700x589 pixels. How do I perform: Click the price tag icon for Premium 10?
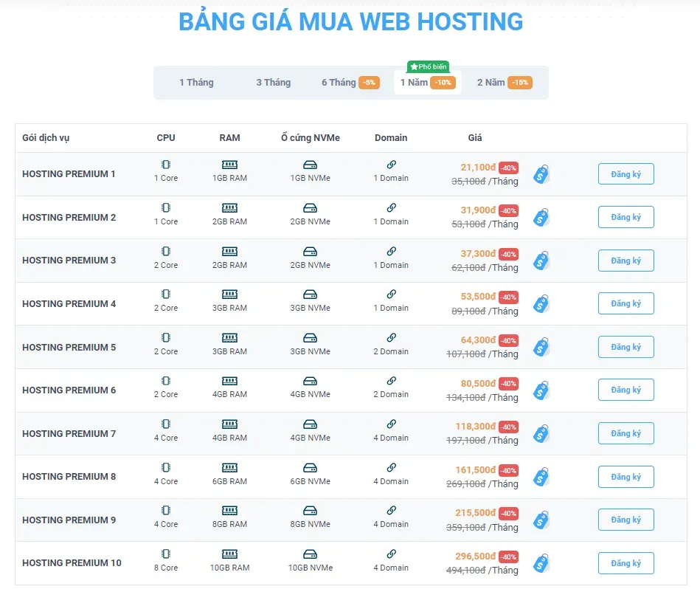click(541, 564)
